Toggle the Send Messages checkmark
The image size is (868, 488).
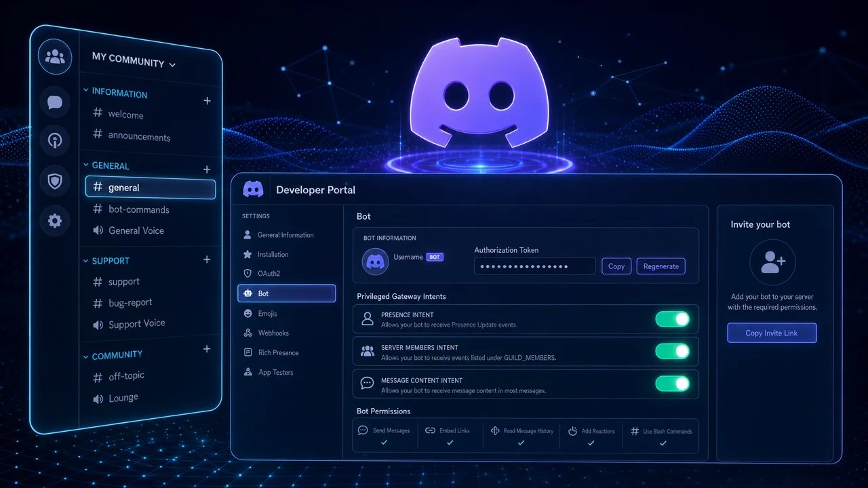[384, 443]
